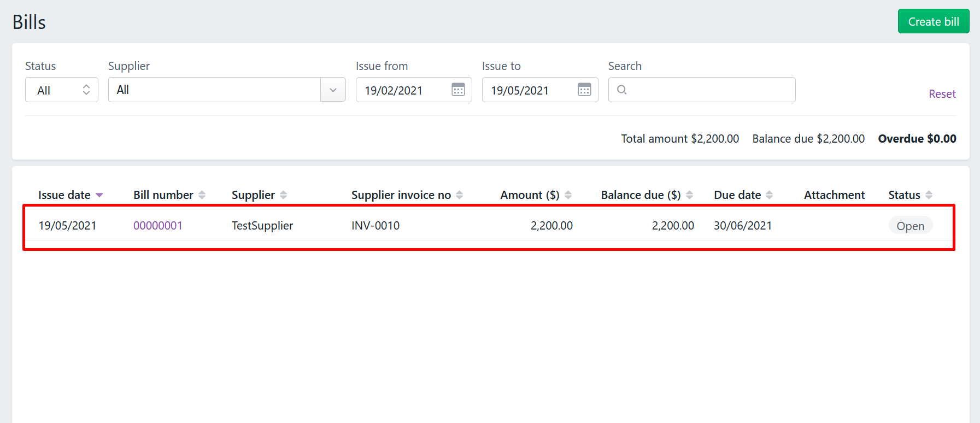
Task: Open the Status filter dropdown
Action: (62, 90)
